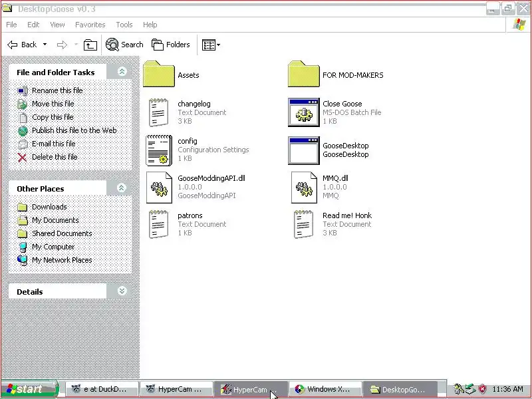Click the My Documents link
This screenshot has width=532, height=399.
click(55, 220)
